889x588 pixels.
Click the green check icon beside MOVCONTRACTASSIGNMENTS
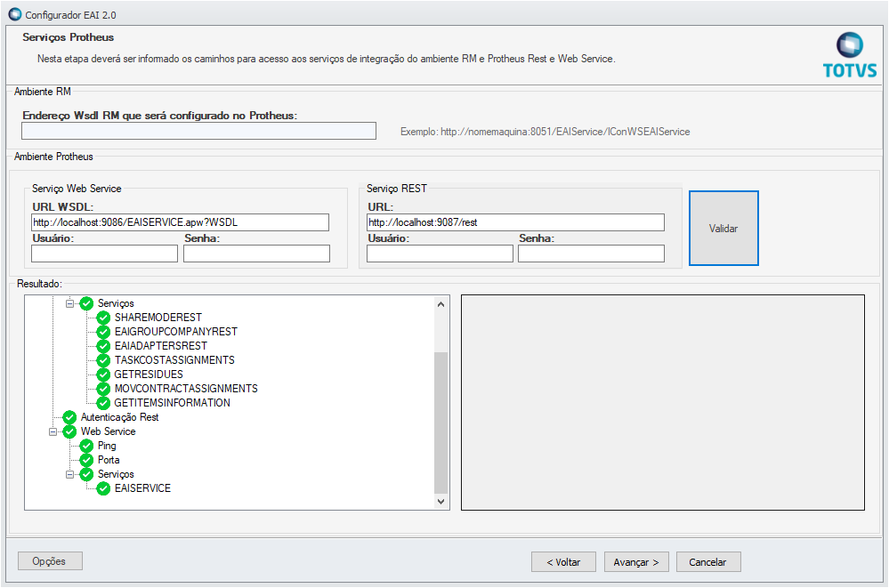pos(103,389)
